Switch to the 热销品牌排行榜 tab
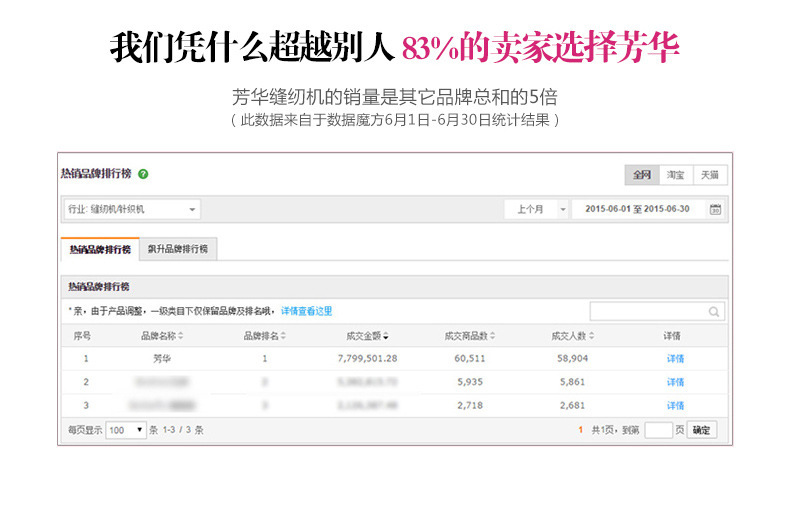Viewport: 790px width, 508px height. coord(100,249)
